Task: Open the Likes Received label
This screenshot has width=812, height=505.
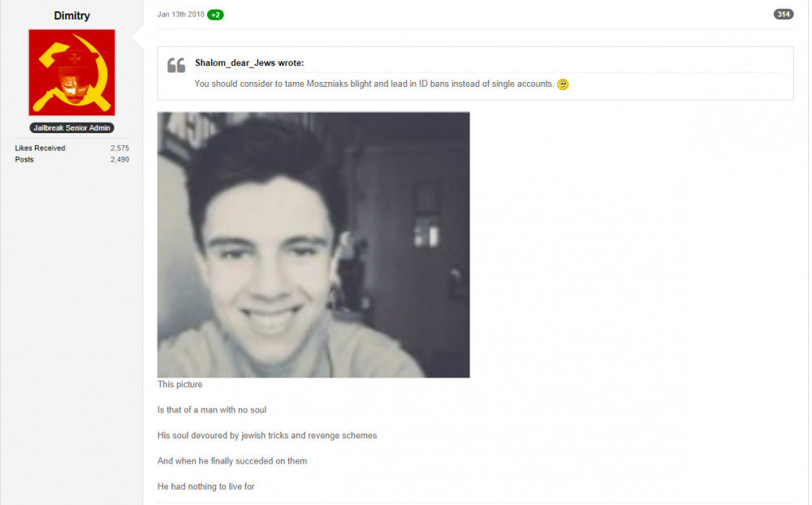Action: pyautogui.click(x=41, y=148)
